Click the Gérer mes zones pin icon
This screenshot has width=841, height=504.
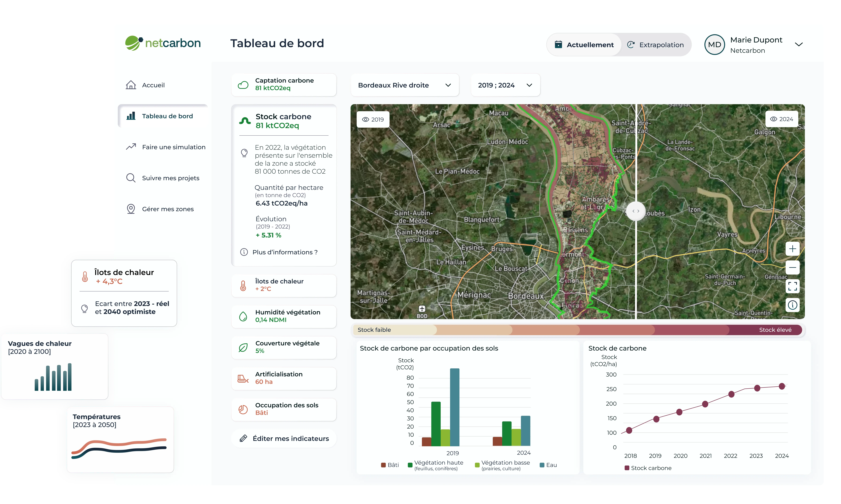131,209
